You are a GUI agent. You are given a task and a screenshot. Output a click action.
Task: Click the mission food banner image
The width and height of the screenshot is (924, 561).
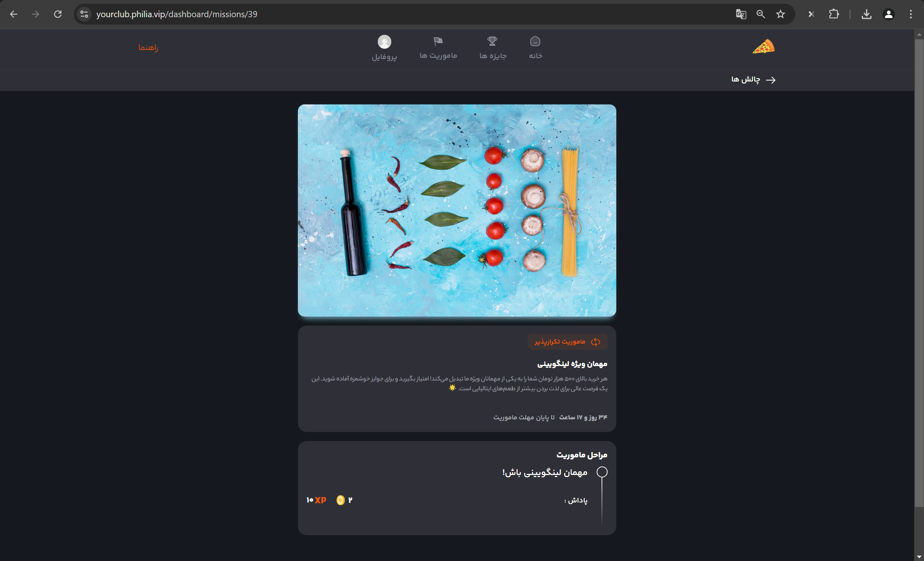457,210
